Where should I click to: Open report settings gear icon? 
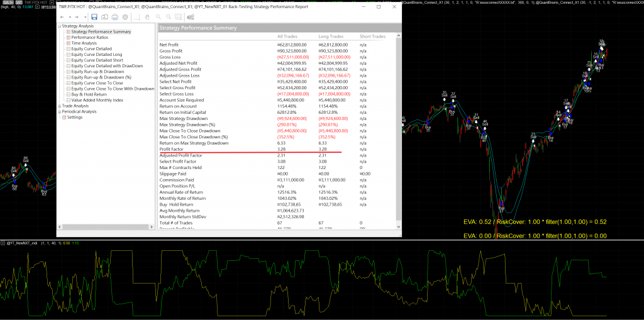[125, 16]
